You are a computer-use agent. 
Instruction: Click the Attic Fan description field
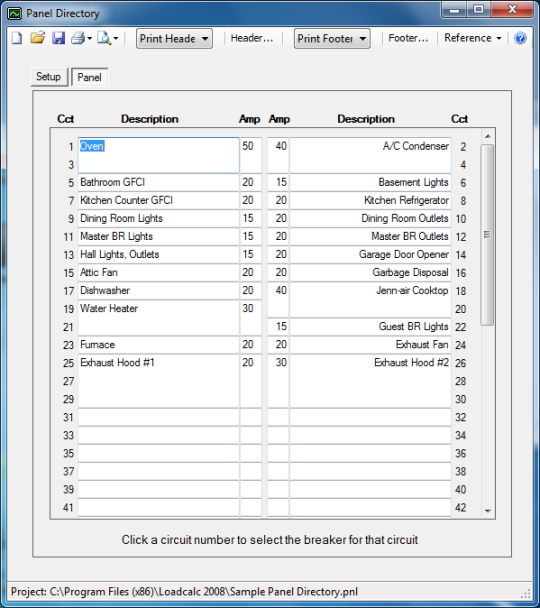coord(159,273)
